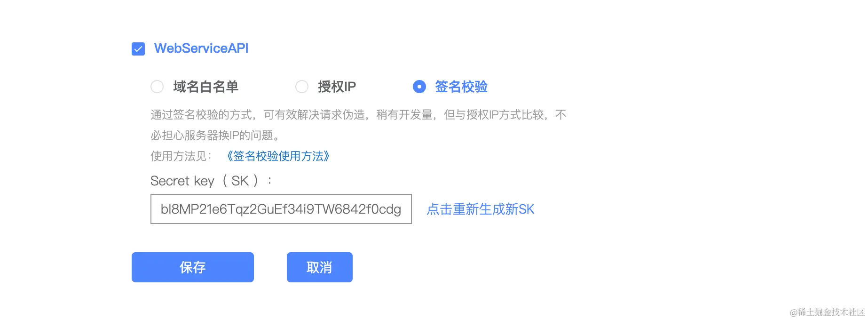
Task: Click the WebServiceAPI label text
Action: [x=201, y=48]
